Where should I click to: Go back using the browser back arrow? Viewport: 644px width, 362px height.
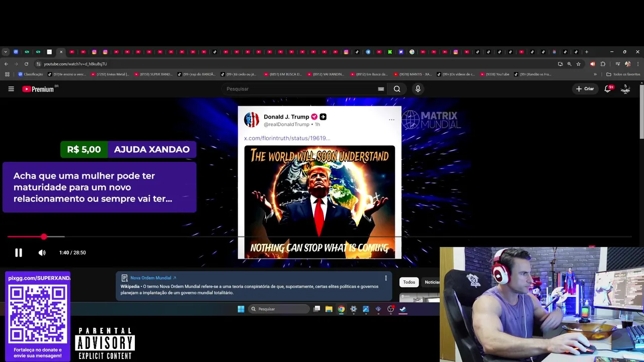click(x=6, y=64)
